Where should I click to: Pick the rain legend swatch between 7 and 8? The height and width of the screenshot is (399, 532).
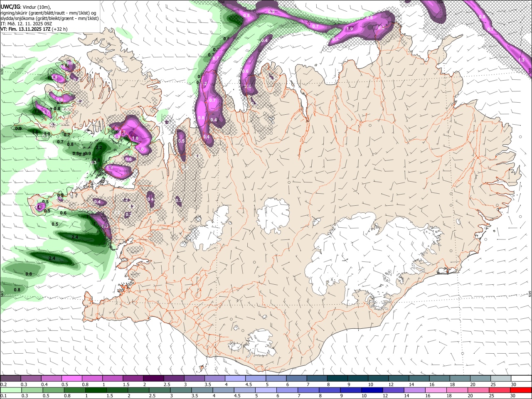(309, 390)
